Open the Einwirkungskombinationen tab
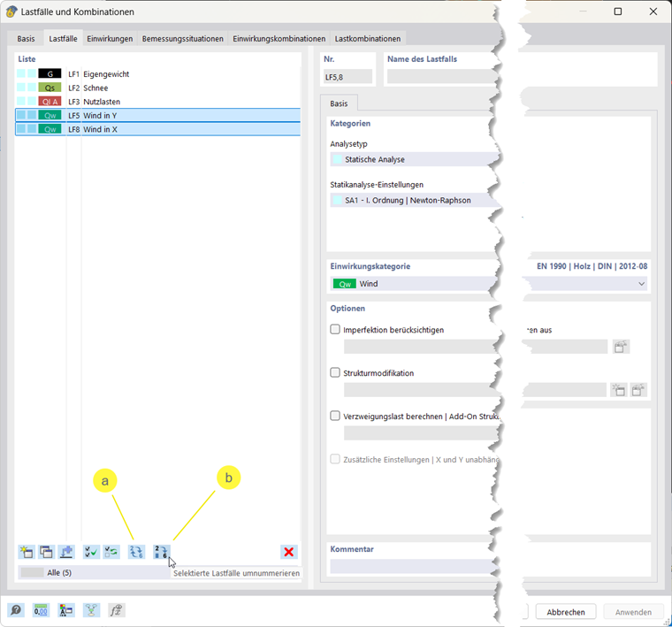672x627 pixels. [x=279, y=39]
